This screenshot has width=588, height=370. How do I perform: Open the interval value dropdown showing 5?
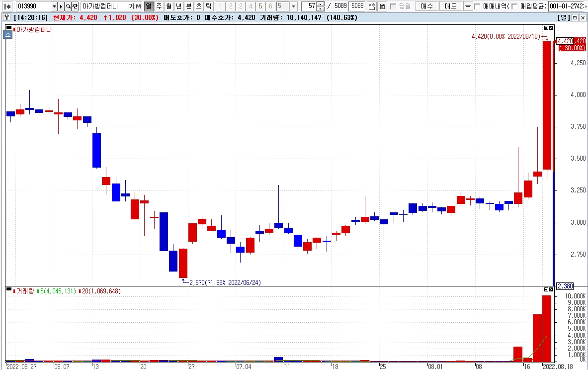click(x=294, y=6)
